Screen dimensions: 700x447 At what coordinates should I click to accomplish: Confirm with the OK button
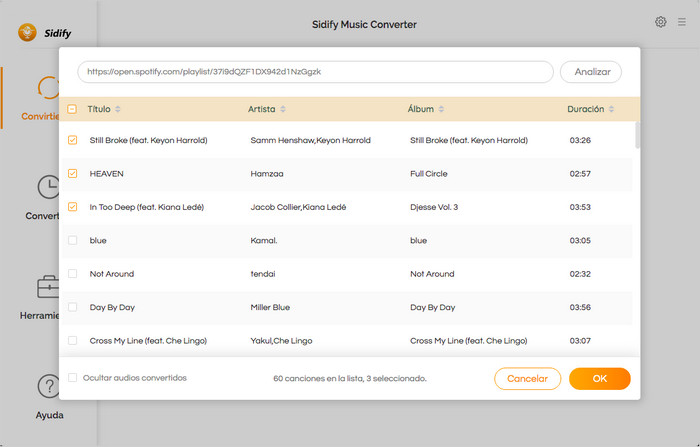pyautogui.click(x=600, y=379)
